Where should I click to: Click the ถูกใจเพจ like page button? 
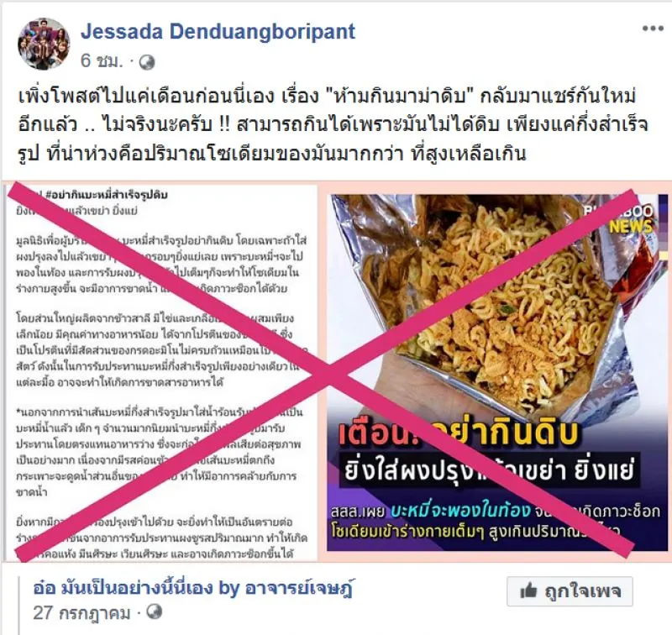point(570,591)
